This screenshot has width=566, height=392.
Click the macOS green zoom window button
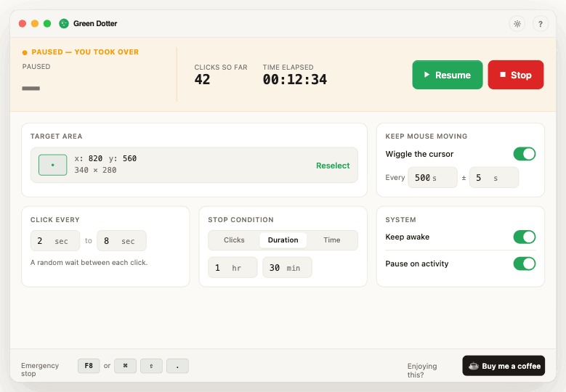[x=47, y=23]
